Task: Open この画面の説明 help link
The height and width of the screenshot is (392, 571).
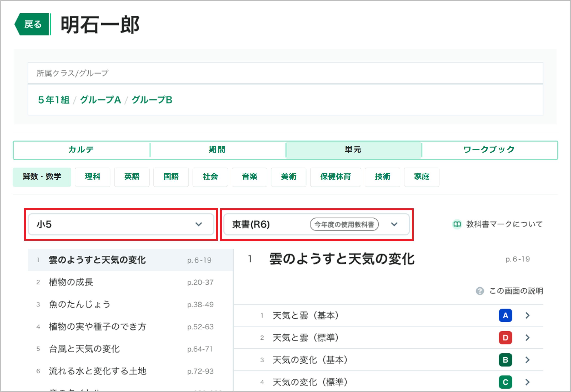Action: pyautogui.click(x=516, y=291)
